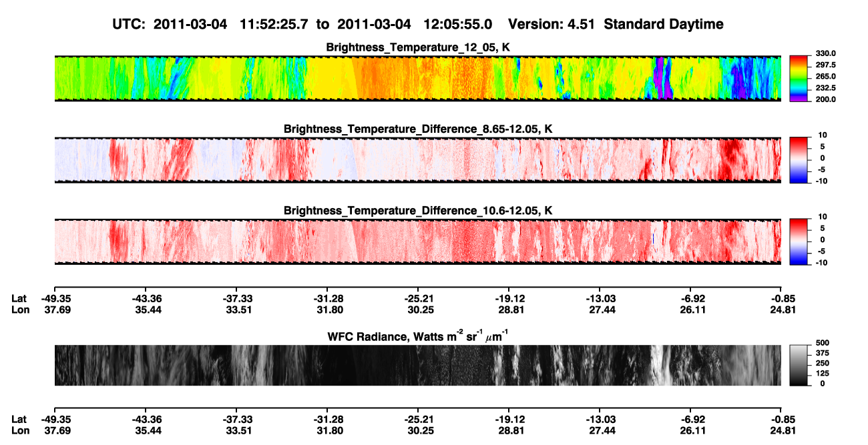Click latitude '-13.03' on axis beneath WFC Radiance image

click(600, 419)
